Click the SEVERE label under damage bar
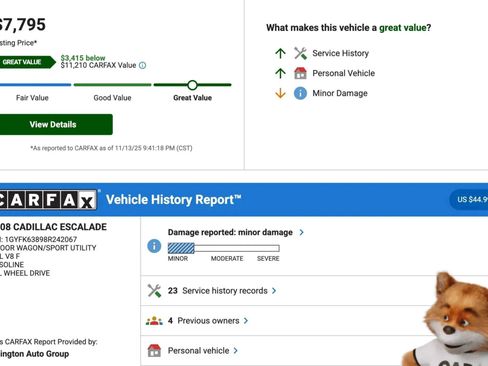The image size is (488, 366). point(268,258)
